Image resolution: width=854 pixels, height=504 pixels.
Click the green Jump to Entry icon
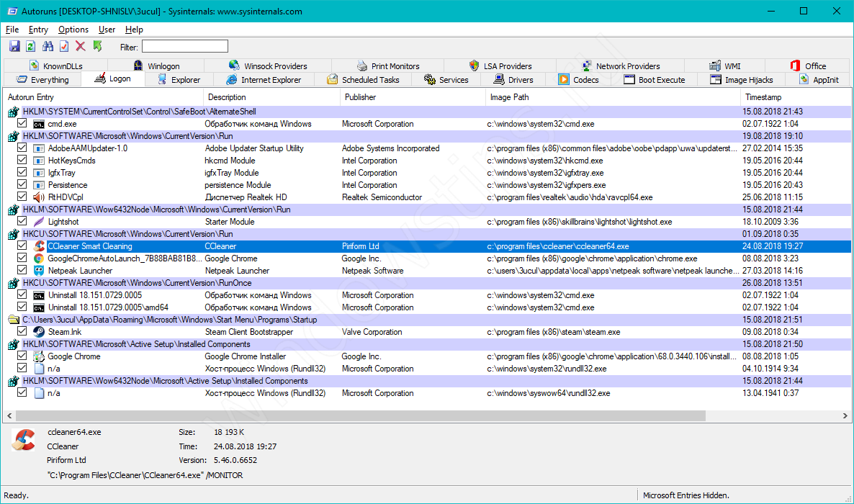tap(97, 47)
